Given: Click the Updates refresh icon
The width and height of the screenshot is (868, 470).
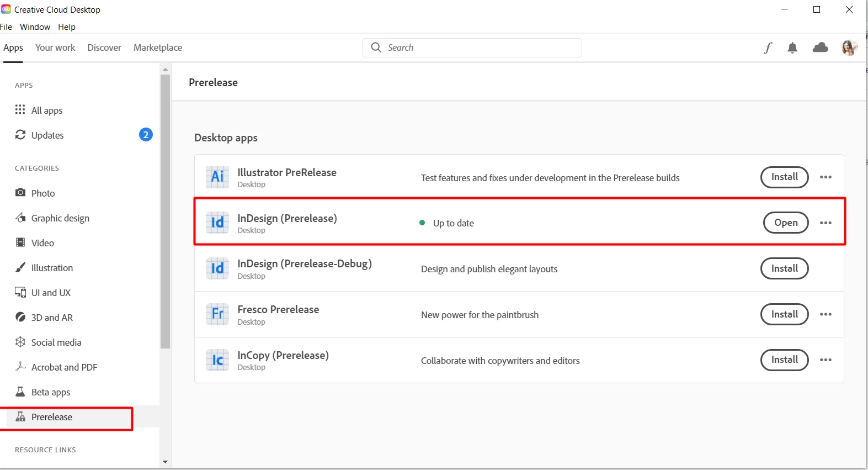Looking at the screenshot, I should (x=20, y=135).
